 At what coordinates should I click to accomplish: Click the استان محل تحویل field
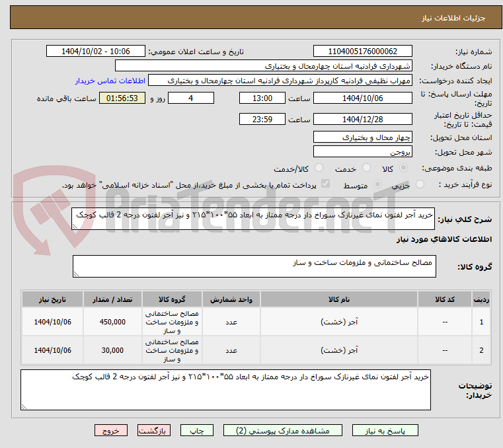pyautogui.click(x=362, y=137)
